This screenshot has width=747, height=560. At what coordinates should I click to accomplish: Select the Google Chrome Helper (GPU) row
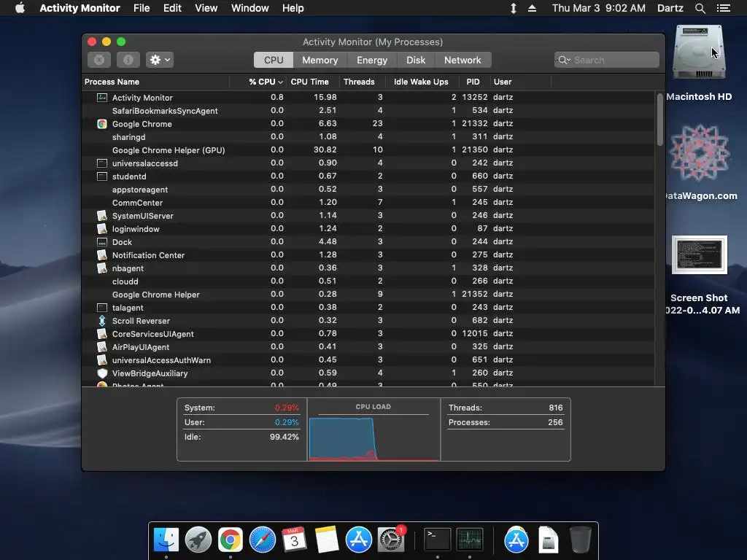(x=368, y=150)
